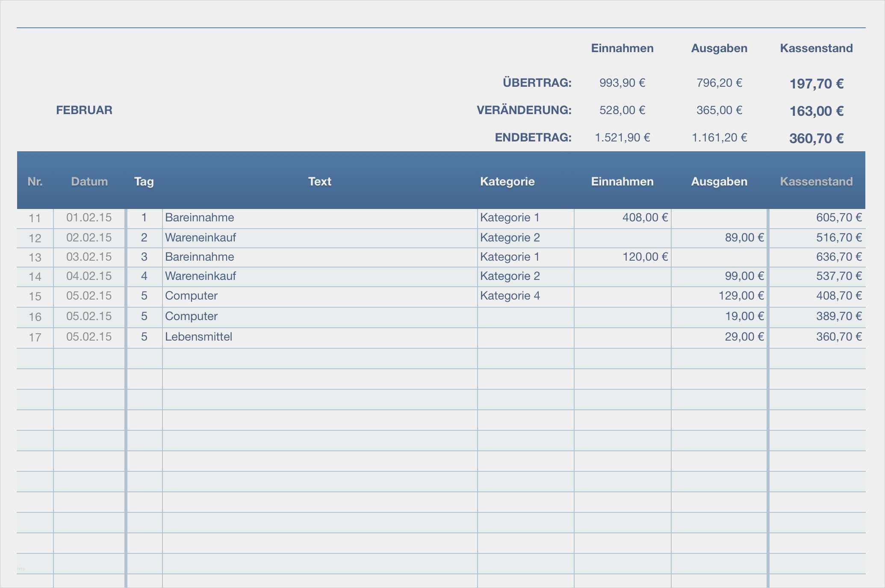Image resolution: width=885 pixels, height=588 pixels.
Task: Select Übertrag Ausgaben value 796,20 €
Action: pyautogui.click(x=719, y=83)
